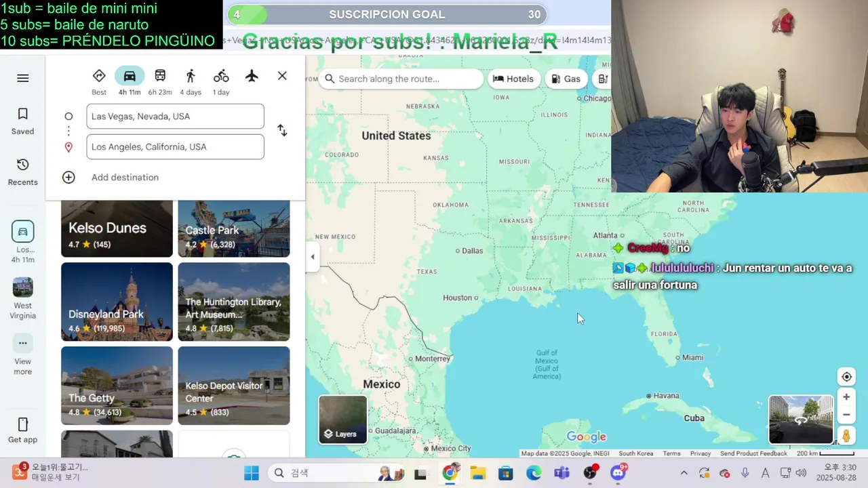Image resolution: width=868 pixels, height=488 pixels.
Task: Open recent West Virginia shortcut
Action: 22,298
